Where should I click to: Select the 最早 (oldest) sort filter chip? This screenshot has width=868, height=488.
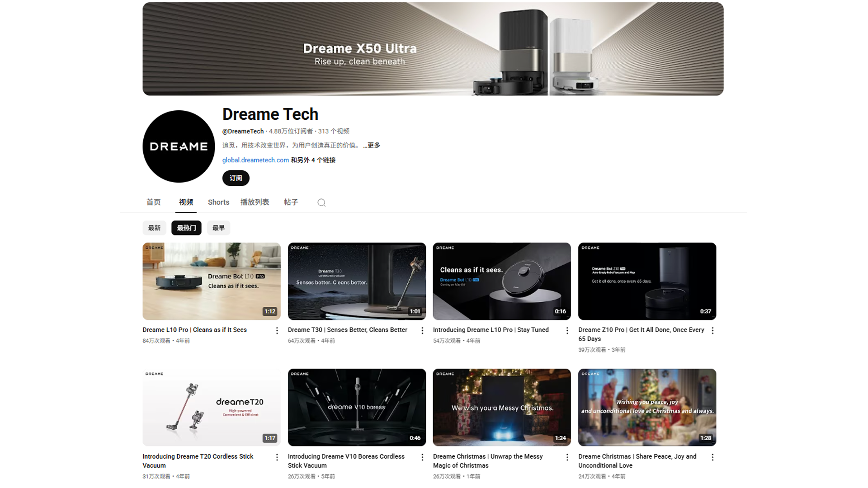pyautogui.click(x=218, y=228)
